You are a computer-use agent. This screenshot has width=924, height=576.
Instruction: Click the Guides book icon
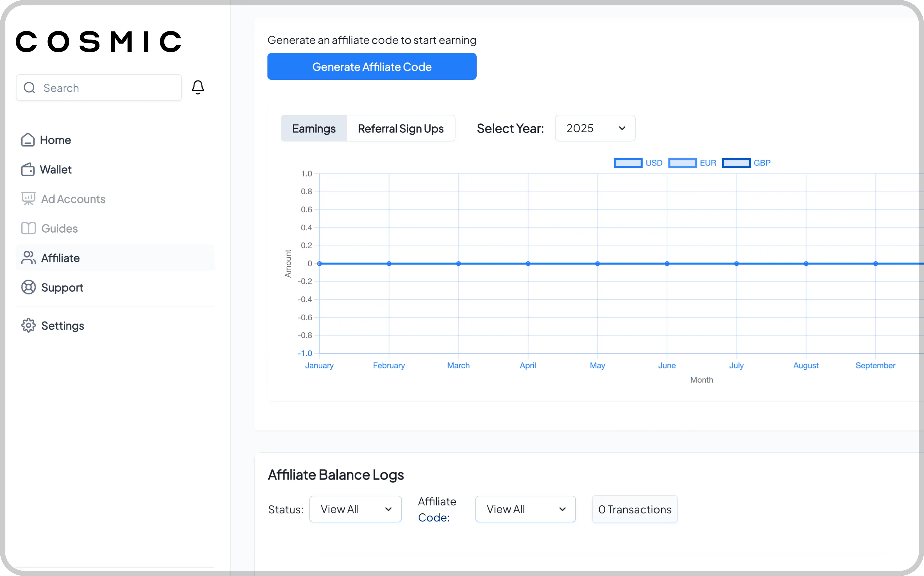point(28,228)
